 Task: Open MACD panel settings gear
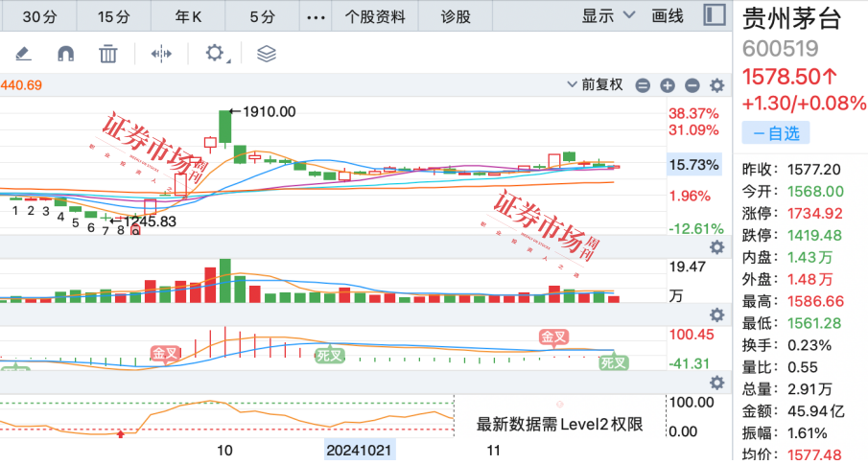[716, 315]
